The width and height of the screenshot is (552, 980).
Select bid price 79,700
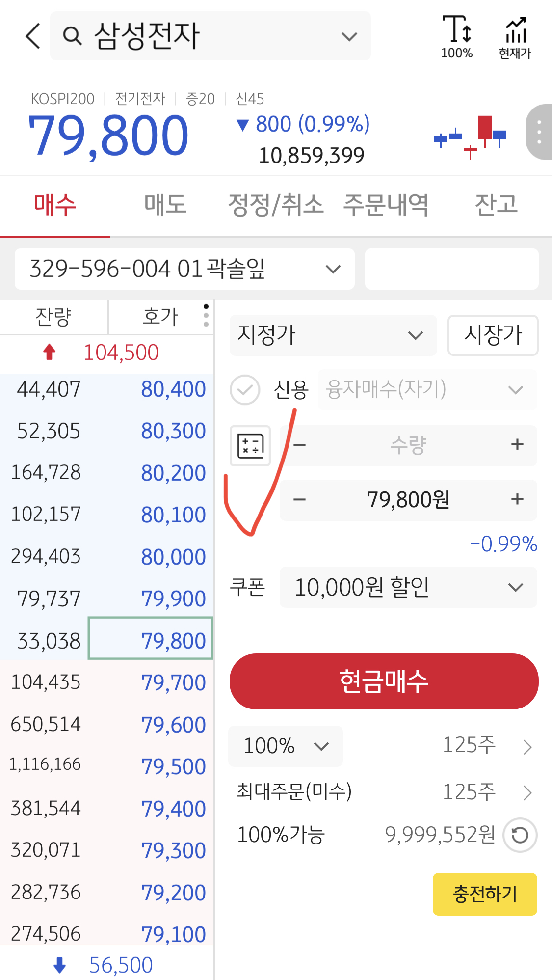173,683
